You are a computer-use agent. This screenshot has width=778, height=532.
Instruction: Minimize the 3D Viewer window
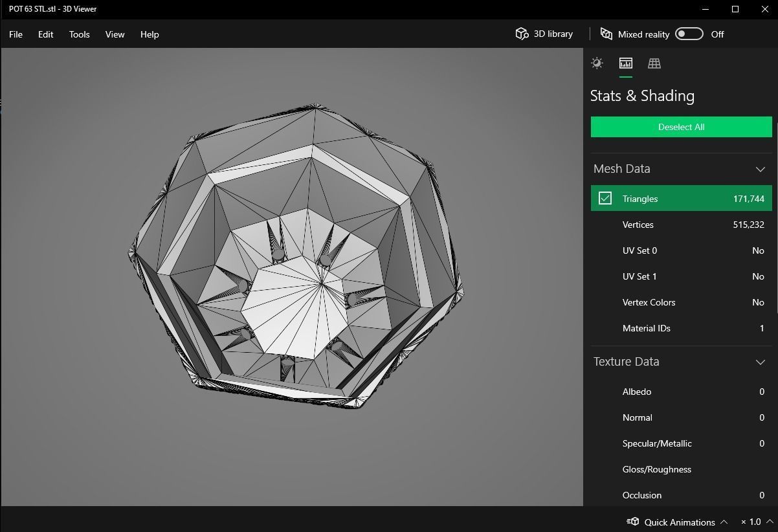(x=706, y=9)
